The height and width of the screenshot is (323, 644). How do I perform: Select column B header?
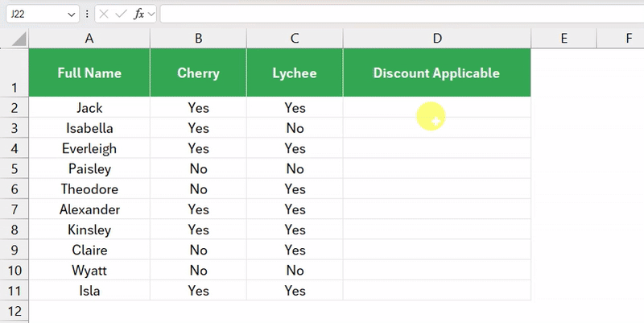click(198, 39)
